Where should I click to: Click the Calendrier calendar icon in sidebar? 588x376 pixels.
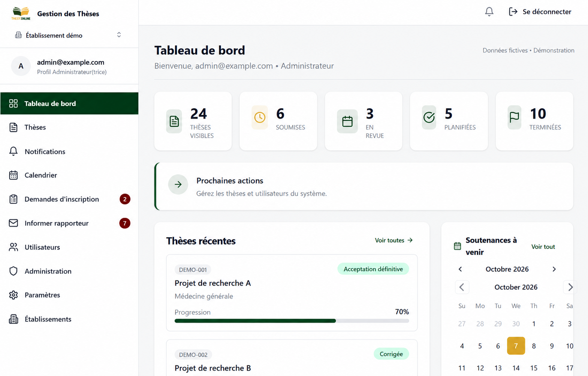point(13,175)
